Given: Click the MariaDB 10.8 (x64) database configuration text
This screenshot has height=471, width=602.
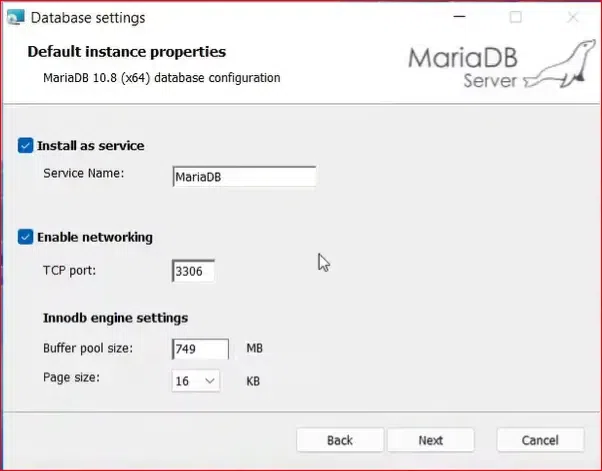Looking at the screenshot, I should [x=162, y=78].
